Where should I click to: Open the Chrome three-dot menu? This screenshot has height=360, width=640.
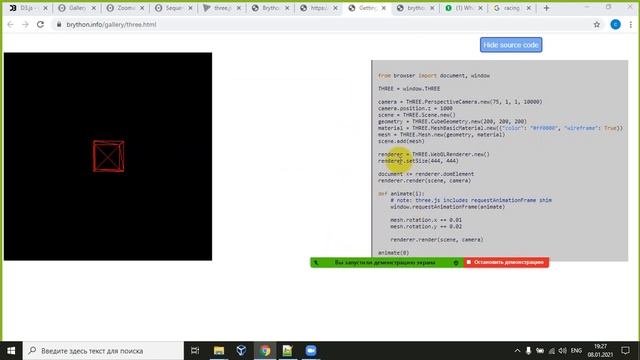(631, 24)
